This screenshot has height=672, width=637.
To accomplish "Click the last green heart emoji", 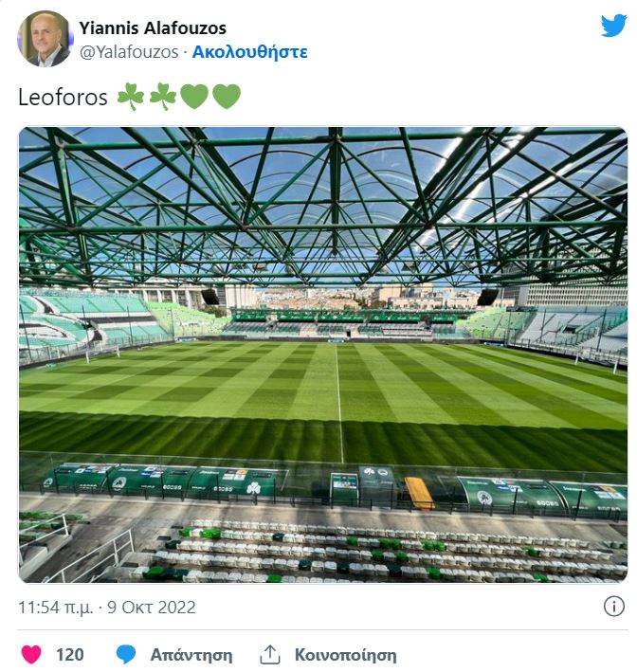I will (x=226, y=97).
